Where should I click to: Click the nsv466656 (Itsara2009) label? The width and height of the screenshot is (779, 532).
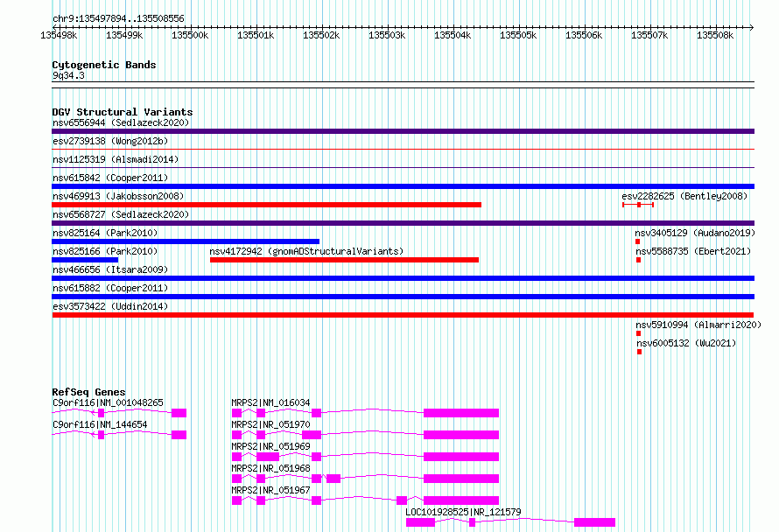point(110,269)
